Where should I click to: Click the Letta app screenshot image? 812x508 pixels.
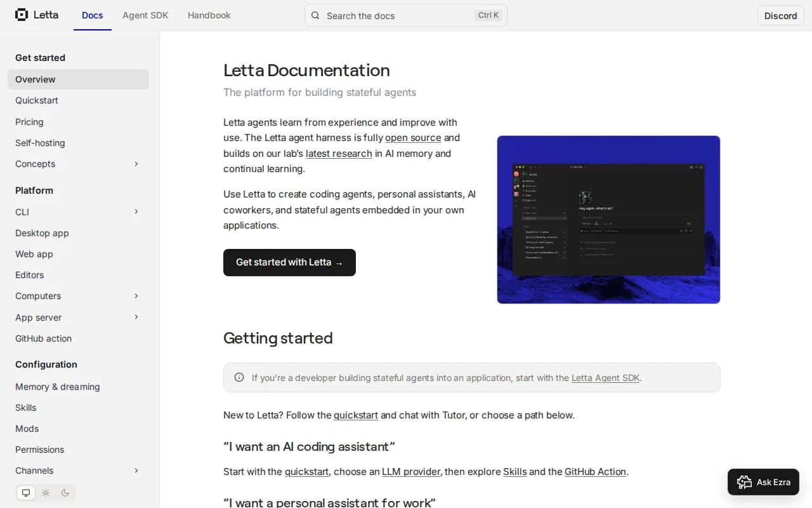click(608, 220)
